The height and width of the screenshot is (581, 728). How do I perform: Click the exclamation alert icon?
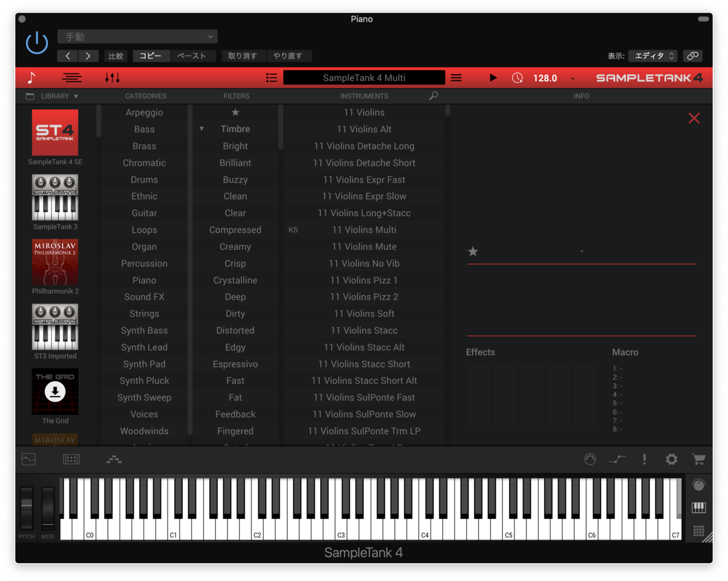click(x=644, y=460)
